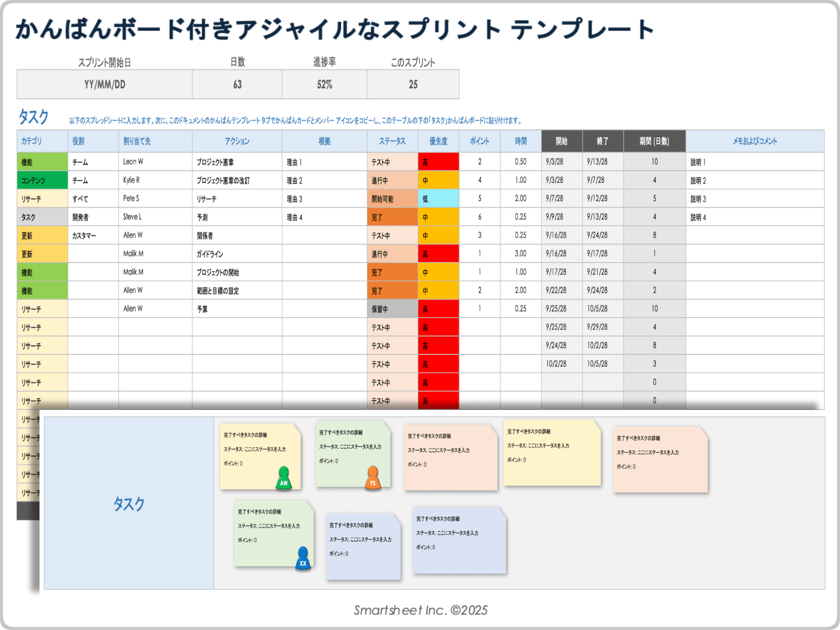Click the 9/9/28 start date cell

pos(562,217)
